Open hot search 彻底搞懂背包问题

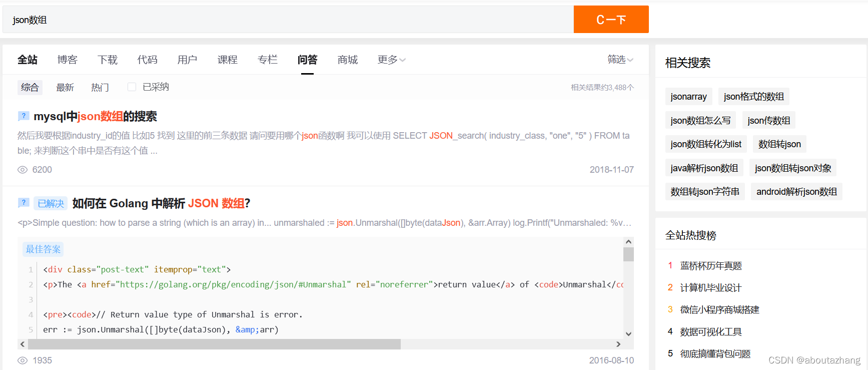click(x=715, y=354)
